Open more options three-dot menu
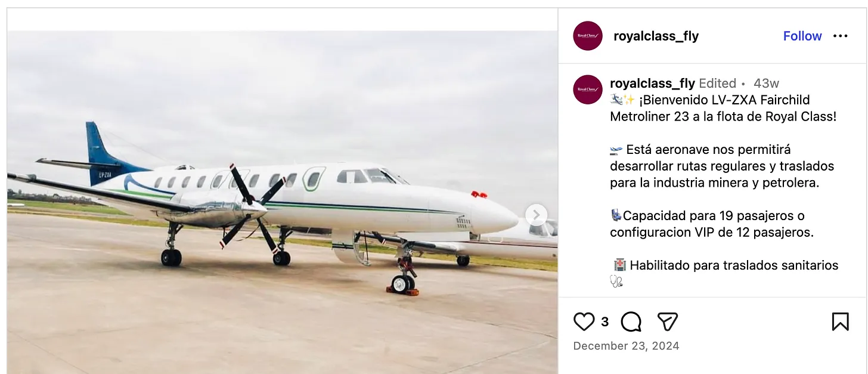Screen dimensions: 868x374 (840, 36)
